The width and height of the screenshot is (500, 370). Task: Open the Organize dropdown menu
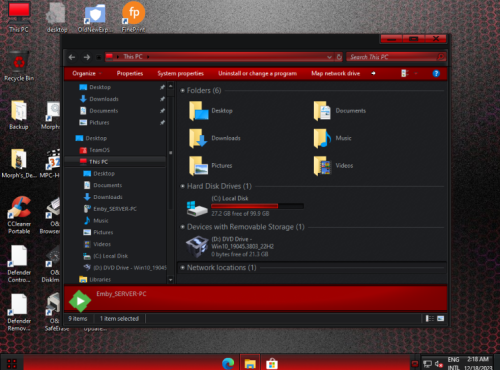pyautogui.click(x=87, y=73)
